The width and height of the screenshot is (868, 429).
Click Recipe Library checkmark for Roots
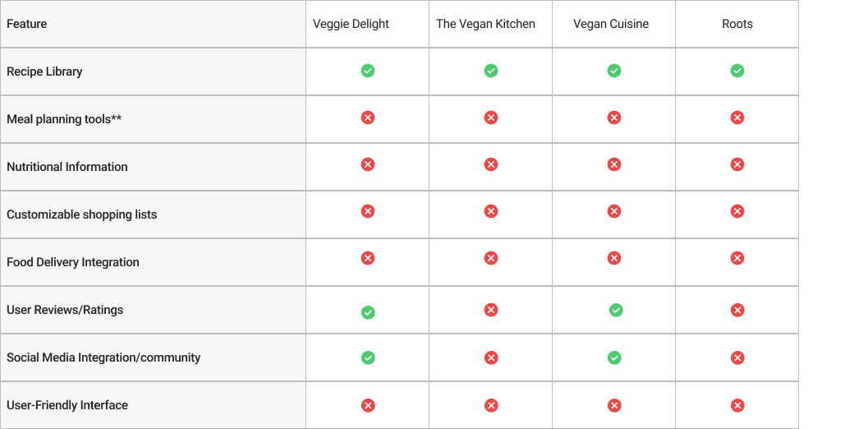tap(737, 71)
